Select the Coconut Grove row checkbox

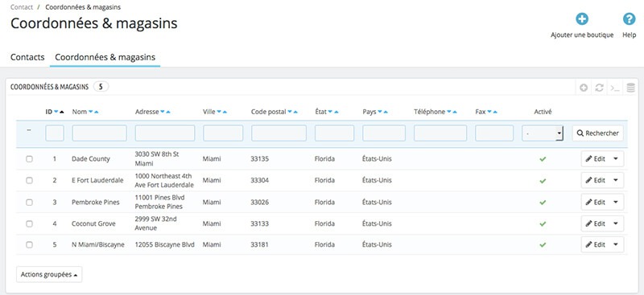(x=29, y=223)
